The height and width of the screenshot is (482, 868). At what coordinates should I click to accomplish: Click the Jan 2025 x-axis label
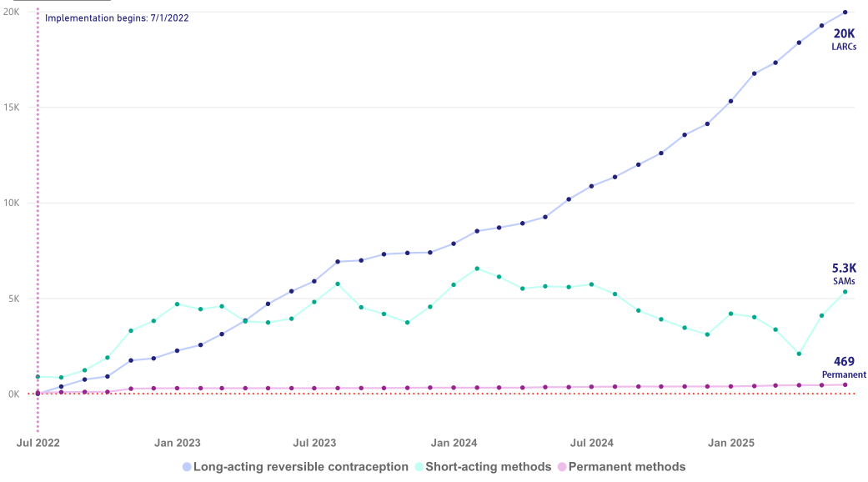tap(731, 443)
